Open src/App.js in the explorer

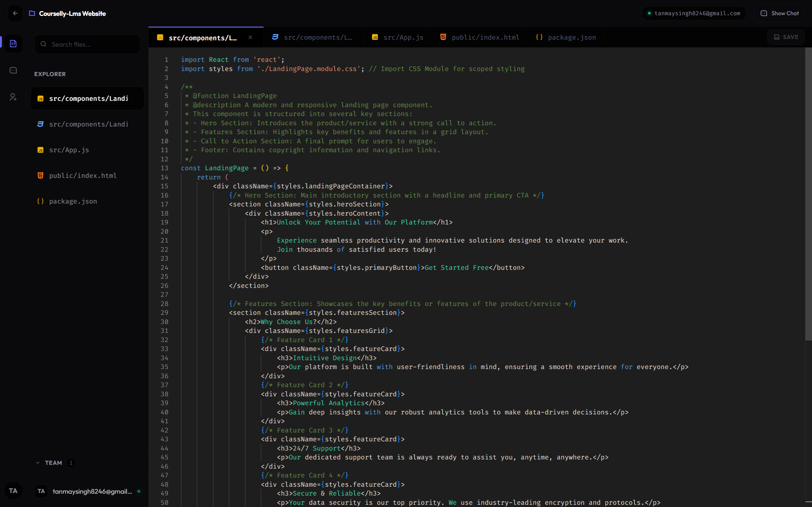click(x=87, y=150)
